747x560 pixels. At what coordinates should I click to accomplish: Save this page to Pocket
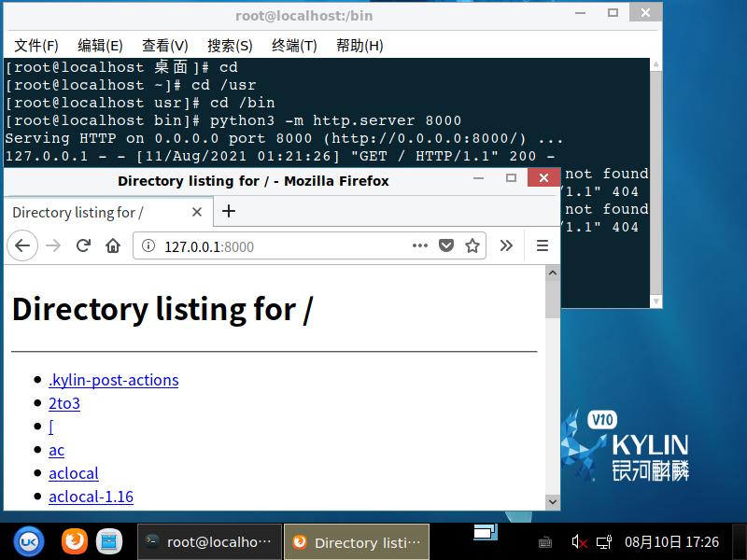click(x=445, y=245)
